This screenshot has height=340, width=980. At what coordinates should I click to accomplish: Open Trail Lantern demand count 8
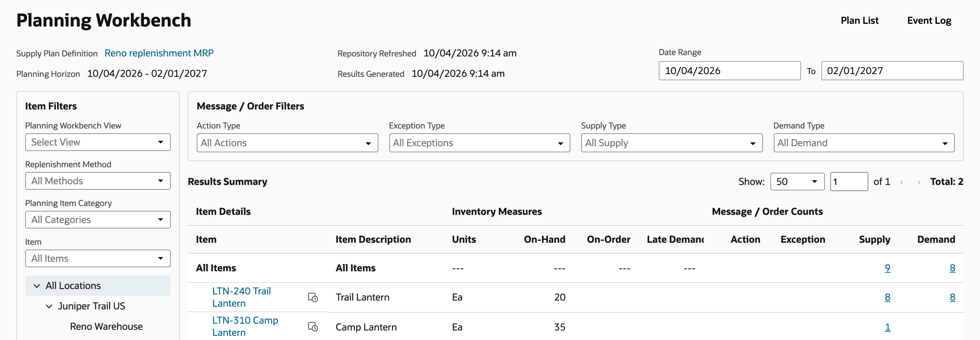pos(952,297)
